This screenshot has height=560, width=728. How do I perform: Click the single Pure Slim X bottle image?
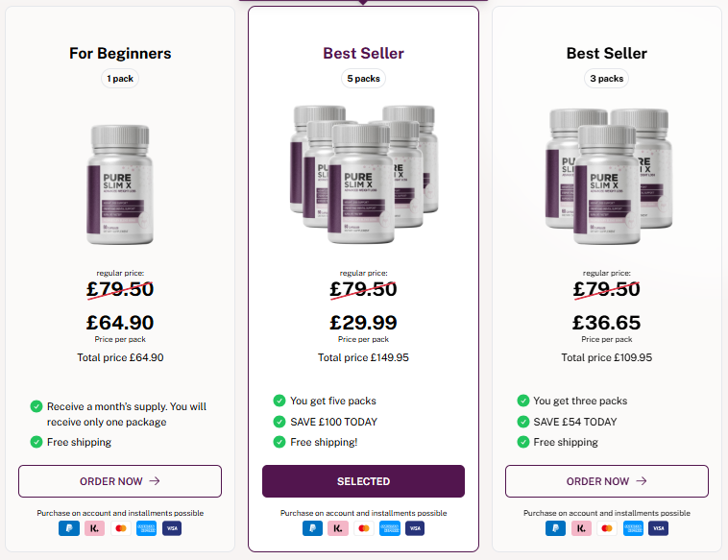[x=120, y=184]
